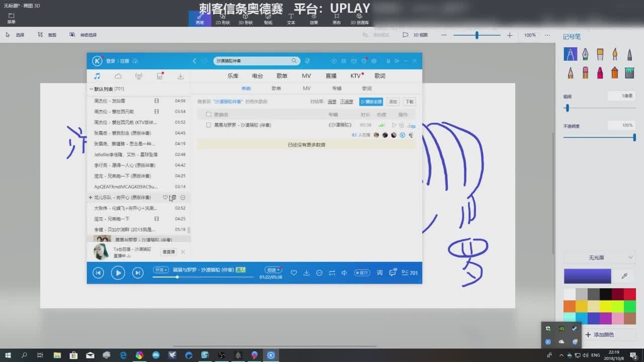Open the cloud music icon tab

pyautogui.click(x=118, y=76)
